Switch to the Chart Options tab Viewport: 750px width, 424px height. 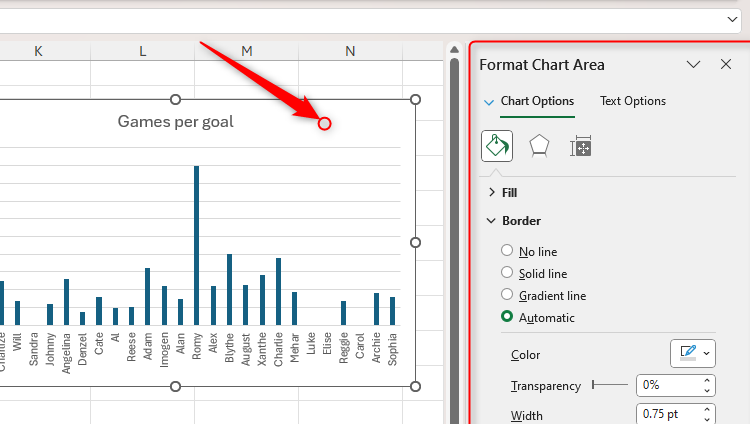537,101
